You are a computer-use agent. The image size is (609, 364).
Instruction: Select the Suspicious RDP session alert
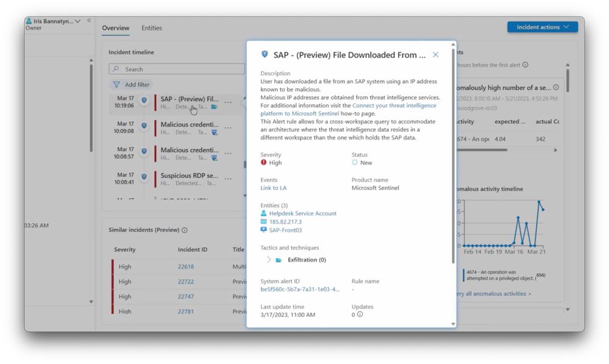tap(190, 176)
